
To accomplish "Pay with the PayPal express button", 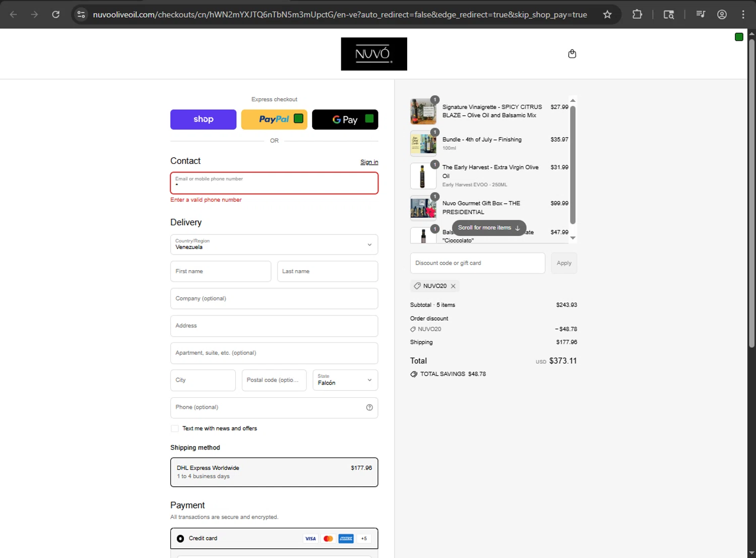I will point(274,119).
